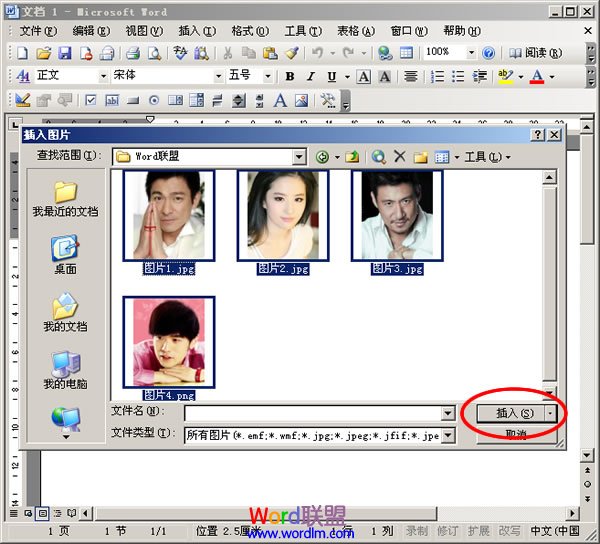
Task: Open the 编辑(E) menu
Action: click(x=91, y=31)
